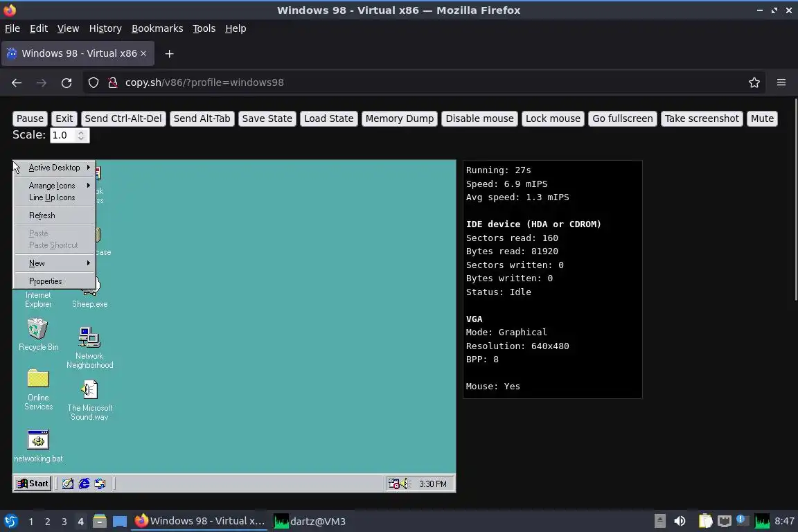
Task: Open the host application launcher menu icon
Action: click(x=10, y=522)
